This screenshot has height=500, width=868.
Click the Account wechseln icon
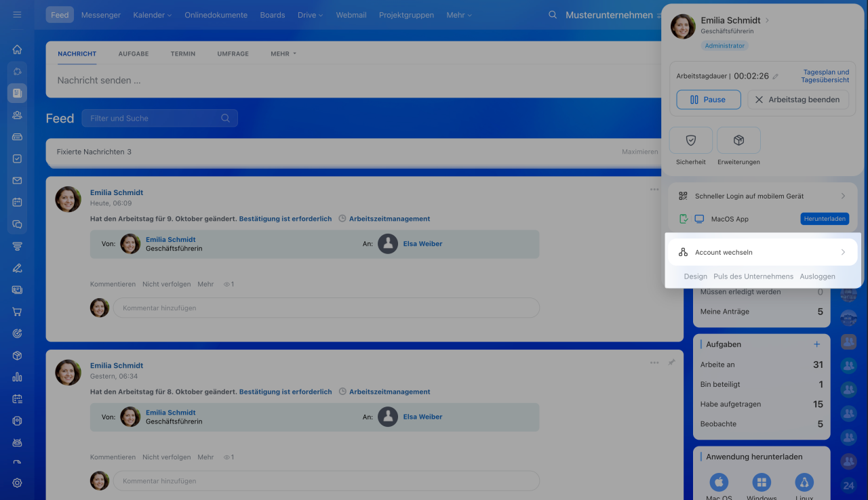tap(683, 252)
